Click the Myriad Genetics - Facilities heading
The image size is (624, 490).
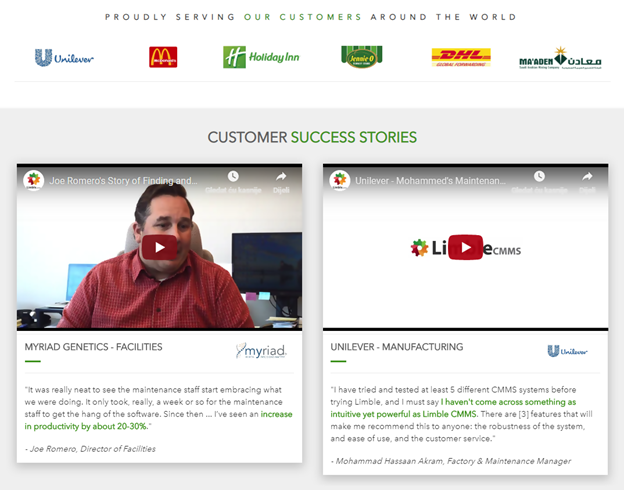click(x=94, y=347)
